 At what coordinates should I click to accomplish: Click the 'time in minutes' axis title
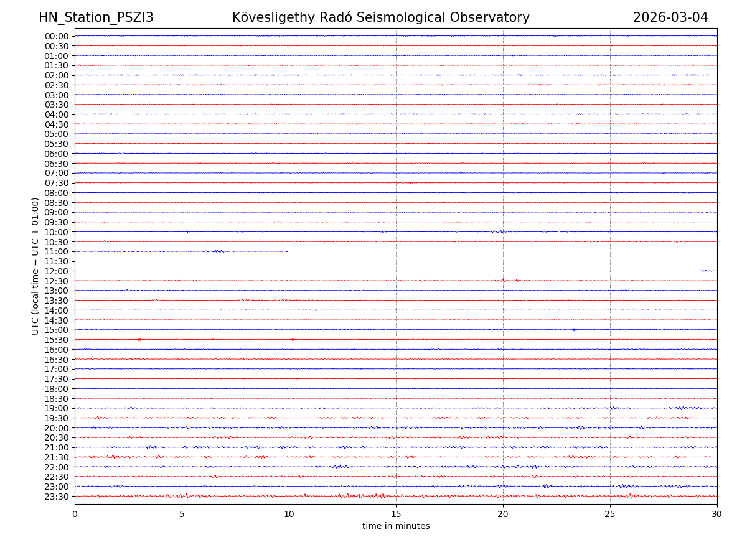pos(396,526)
